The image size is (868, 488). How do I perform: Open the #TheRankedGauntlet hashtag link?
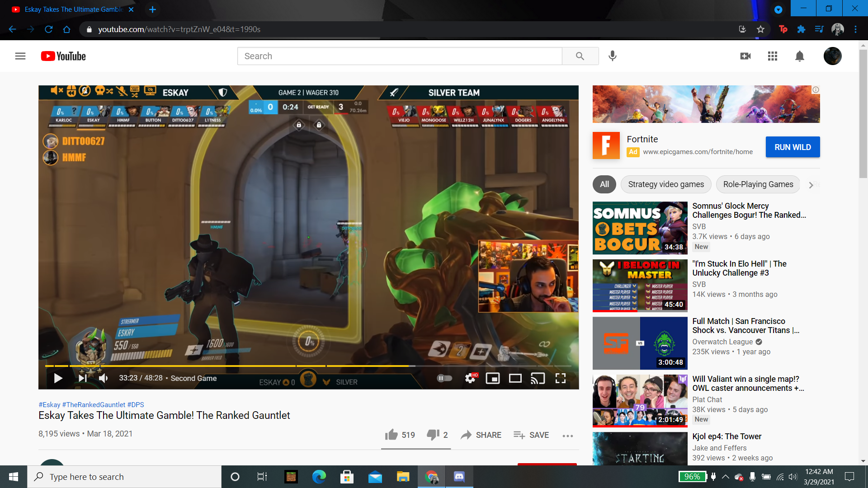coord(93,404)
